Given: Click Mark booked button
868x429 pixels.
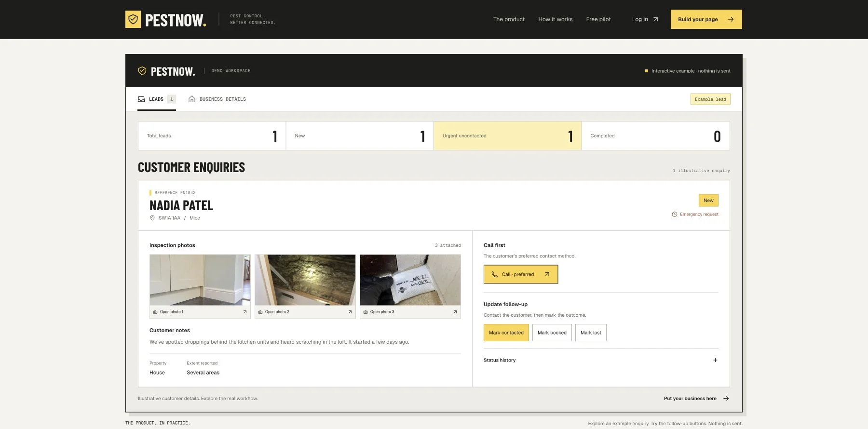Looking at the screenshot, I should [552, 333].
